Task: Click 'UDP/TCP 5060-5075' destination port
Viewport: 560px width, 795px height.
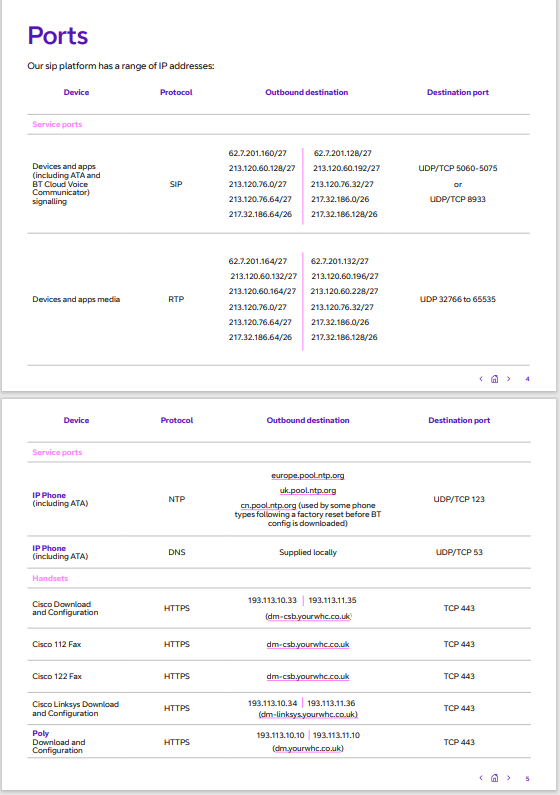Action: click(458, 168)
